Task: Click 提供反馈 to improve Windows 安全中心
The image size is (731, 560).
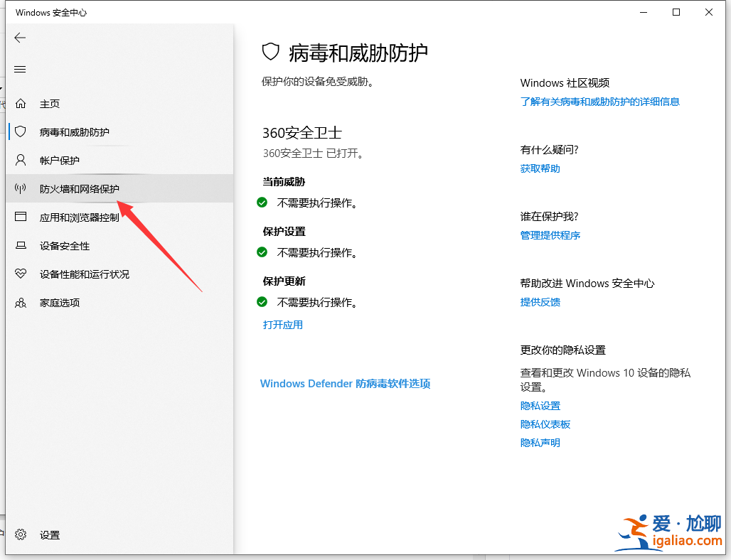Action: (539, 301)
